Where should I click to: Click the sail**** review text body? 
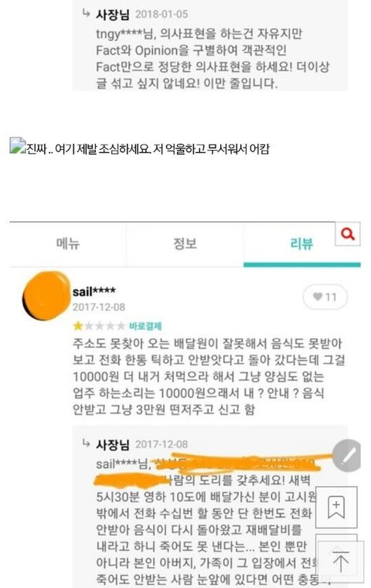[209, 376]
